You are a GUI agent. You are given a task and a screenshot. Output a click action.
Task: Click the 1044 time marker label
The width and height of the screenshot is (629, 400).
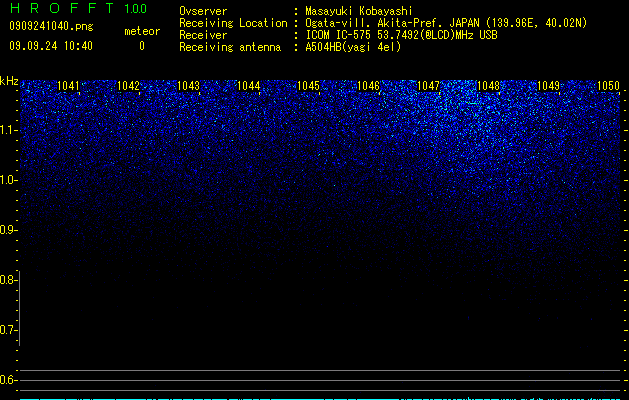click(x=248, y=86)
